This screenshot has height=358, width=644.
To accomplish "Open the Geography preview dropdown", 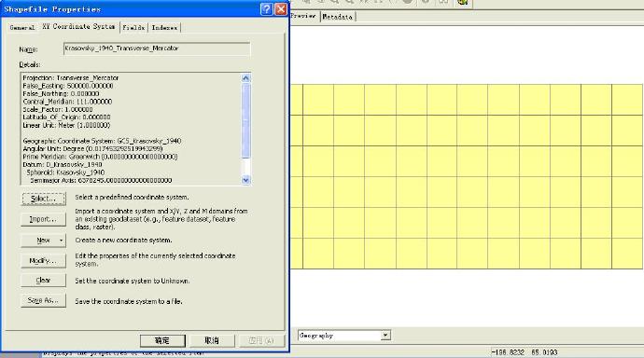I will tap(385, 336).
